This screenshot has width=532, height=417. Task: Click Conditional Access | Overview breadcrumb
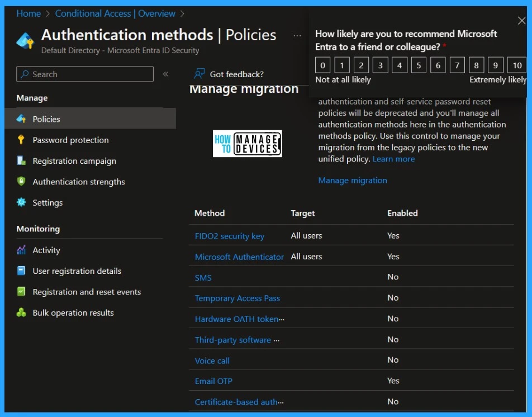[x=115, y=13]
